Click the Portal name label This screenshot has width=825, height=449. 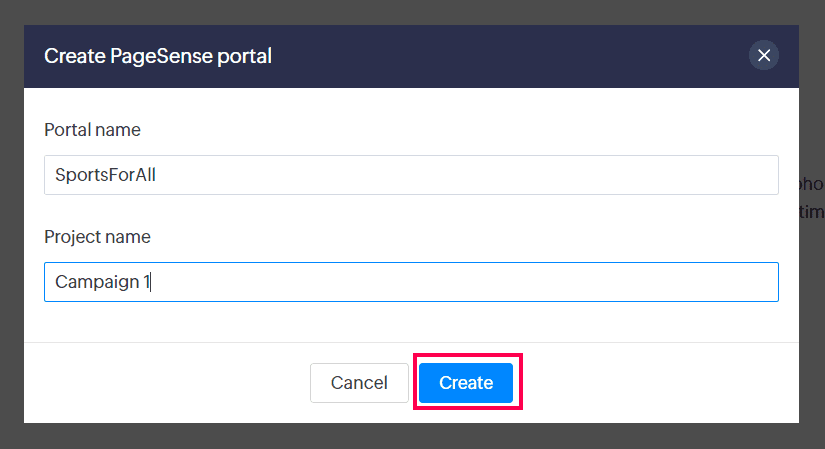[x=92, y=130]
